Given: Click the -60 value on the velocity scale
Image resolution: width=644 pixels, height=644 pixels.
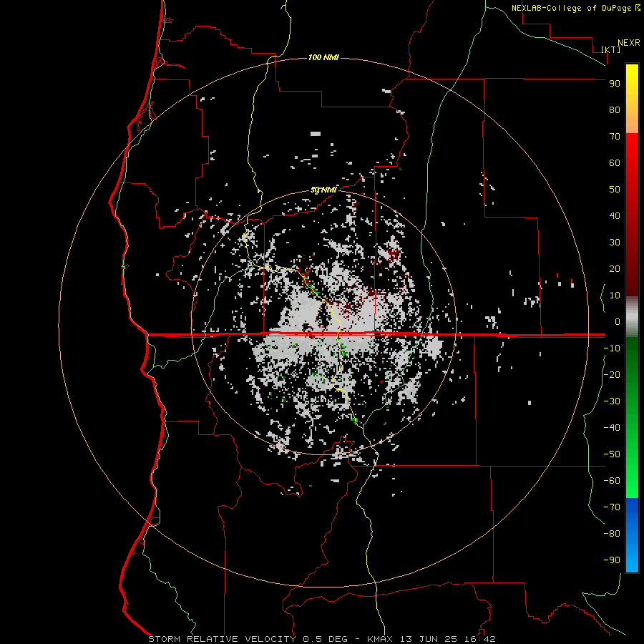Looking at the screenshot, I should pos(612,481).
